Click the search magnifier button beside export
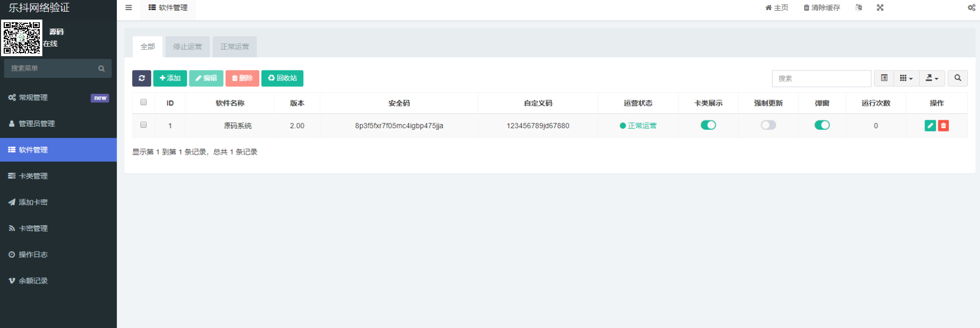This screenshot has width=980, height=328. pyautogui.click(x=958, y=78)
